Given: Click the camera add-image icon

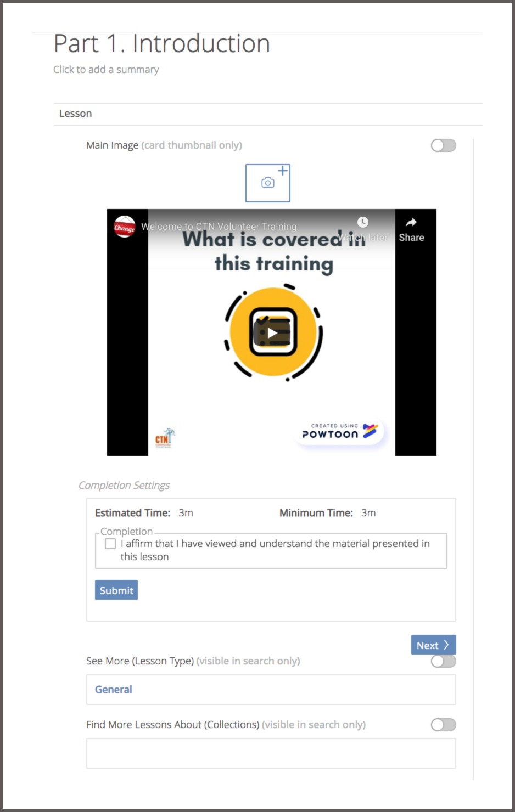Looking at the screenshot, I should pos(268,183).
